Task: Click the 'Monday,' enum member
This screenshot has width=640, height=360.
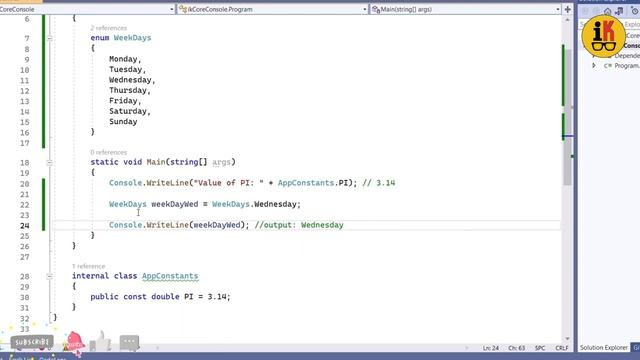Action: (125, 59)
